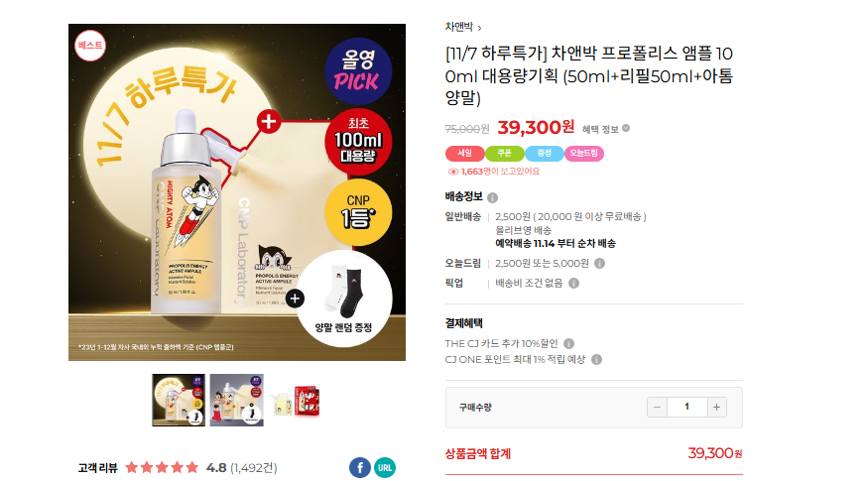The image size is (868, 481).
Task: Copy product URL with URL icon
Action: click(385, 468)
